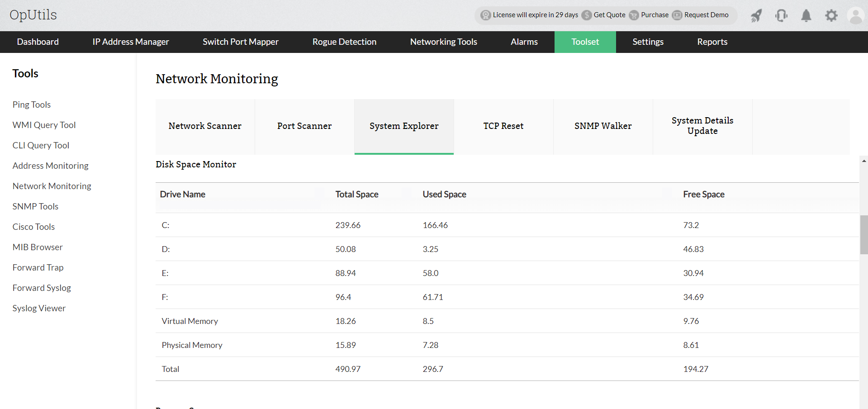Open the Syslog Viewer link
The height and width of the screenshot is (409, 868).
click(x=39, y=308)
